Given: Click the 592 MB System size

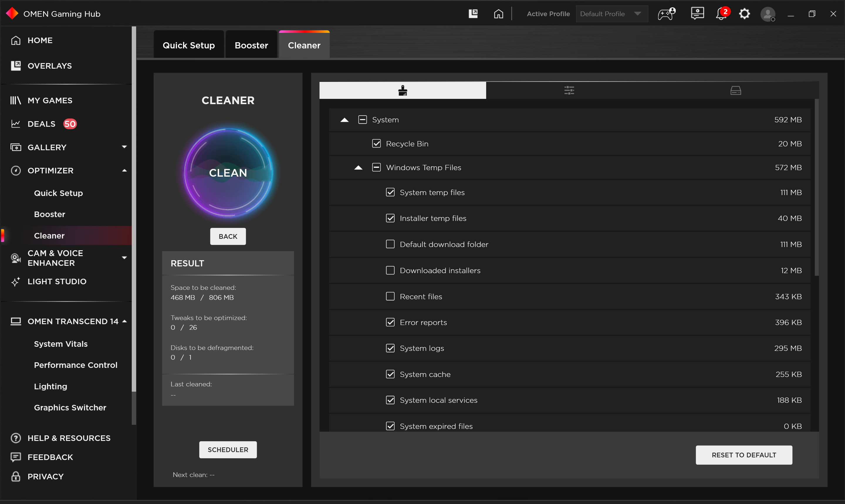Looking at the screenshot, I should click(x=788, y=120).
